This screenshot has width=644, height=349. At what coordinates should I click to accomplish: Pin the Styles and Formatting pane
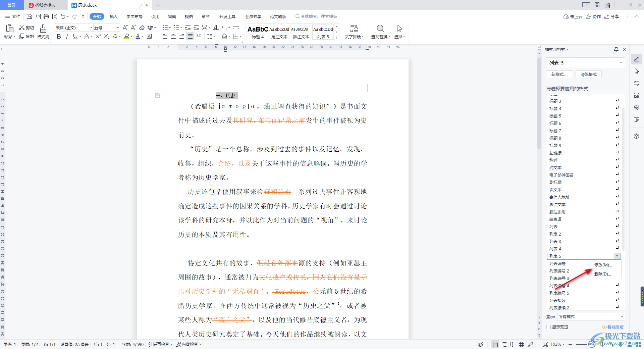(616, 49)
